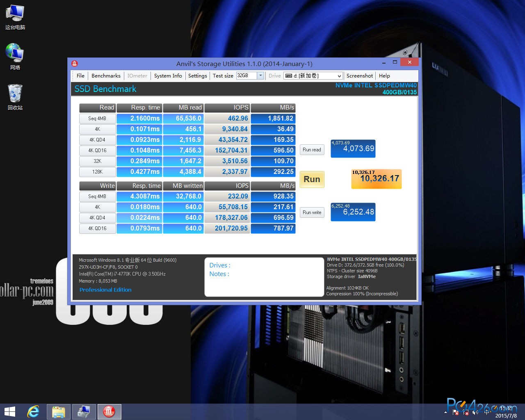Screen dimensions: 525x420
Task: Click the total score 10,326.17 box
Action: tap(377, 179)
